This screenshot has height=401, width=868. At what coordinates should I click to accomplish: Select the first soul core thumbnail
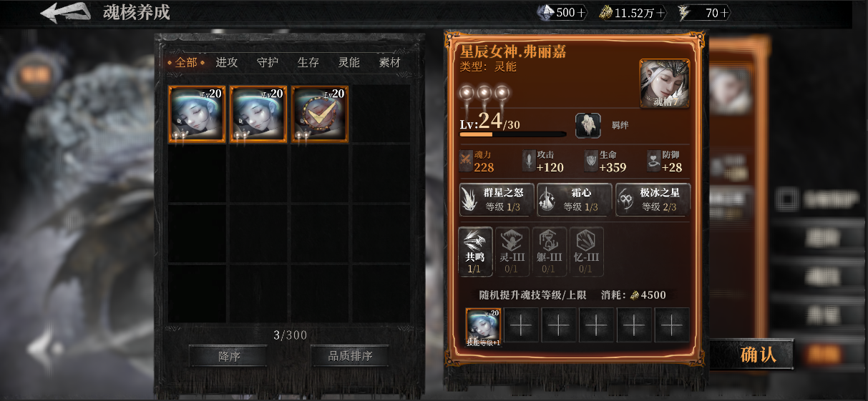197,114
